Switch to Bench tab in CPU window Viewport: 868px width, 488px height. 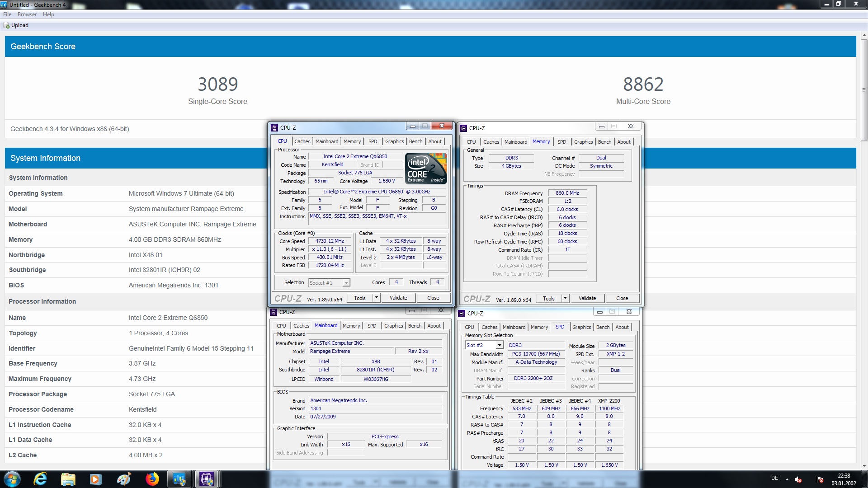pyautogui.click(x=415, y=141)
